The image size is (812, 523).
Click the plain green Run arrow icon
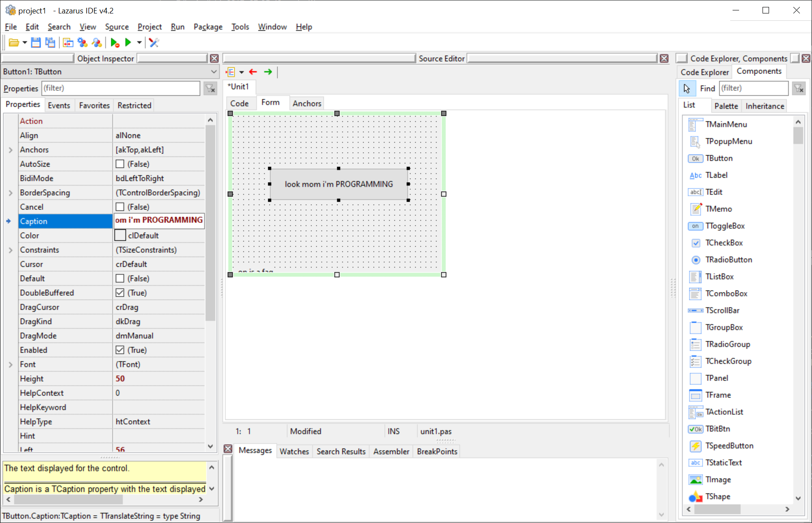128,42
